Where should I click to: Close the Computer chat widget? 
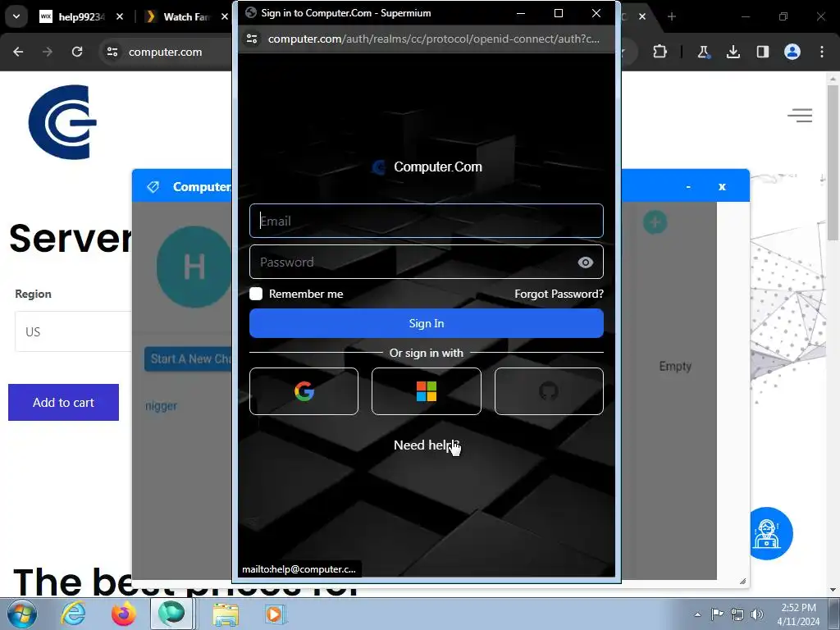(722, 186)
